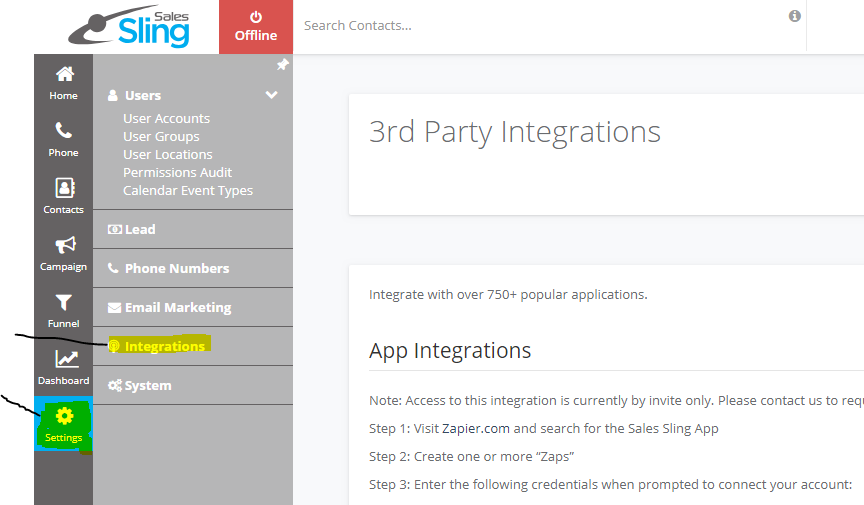Expand the Phone Numbers menu

click(x=193, y=268)
